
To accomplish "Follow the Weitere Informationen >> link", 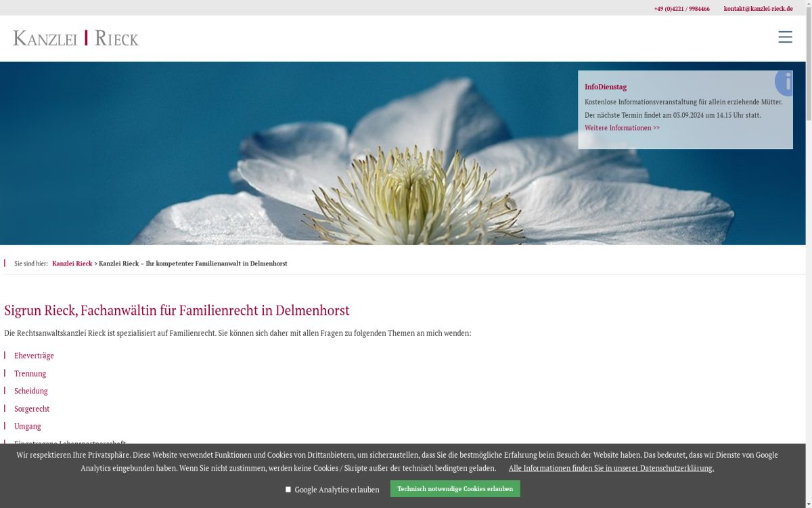I will click(622, 128).
